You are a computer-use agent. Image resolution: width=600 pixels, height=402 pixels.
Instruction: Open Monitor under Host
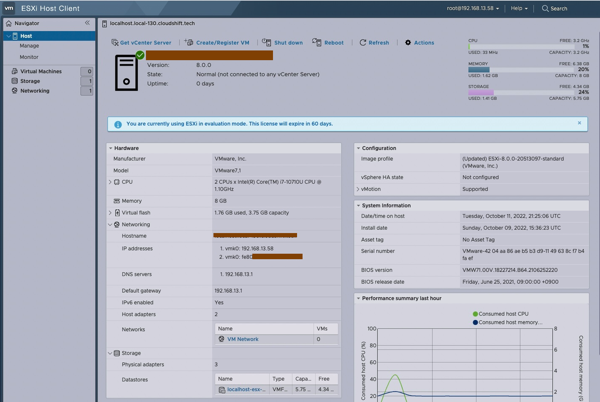tap(29, 57)
